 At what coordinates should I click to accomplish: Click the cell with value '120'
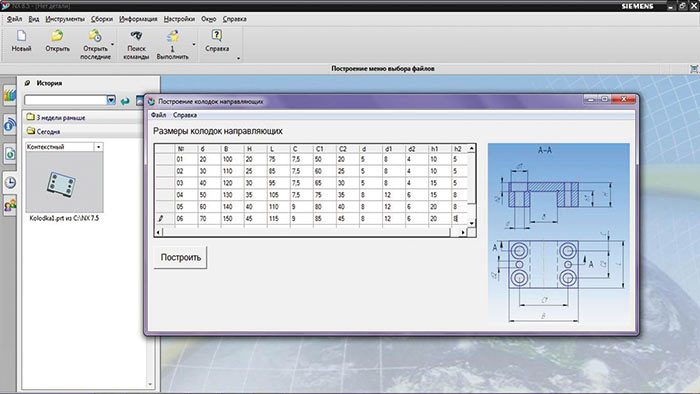(233, 183)
